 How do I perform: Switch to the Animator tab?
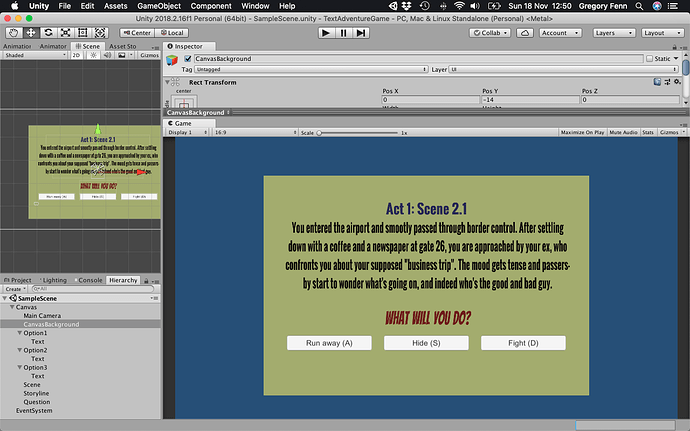(53, 46)
